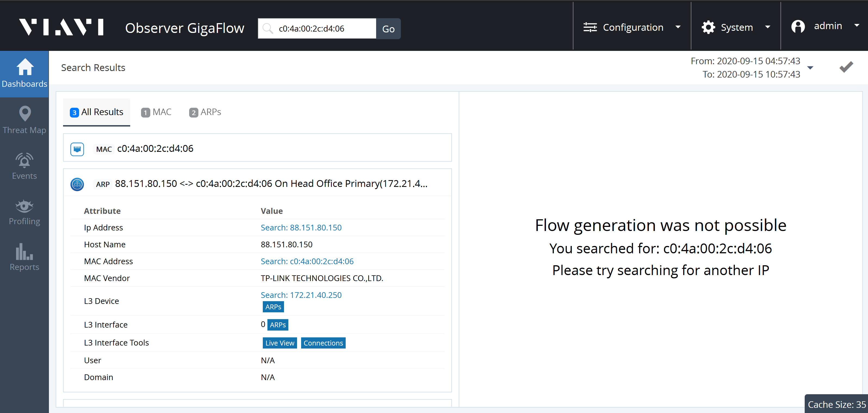Open the Threat Map sidebar icon

tap(25, 113)
